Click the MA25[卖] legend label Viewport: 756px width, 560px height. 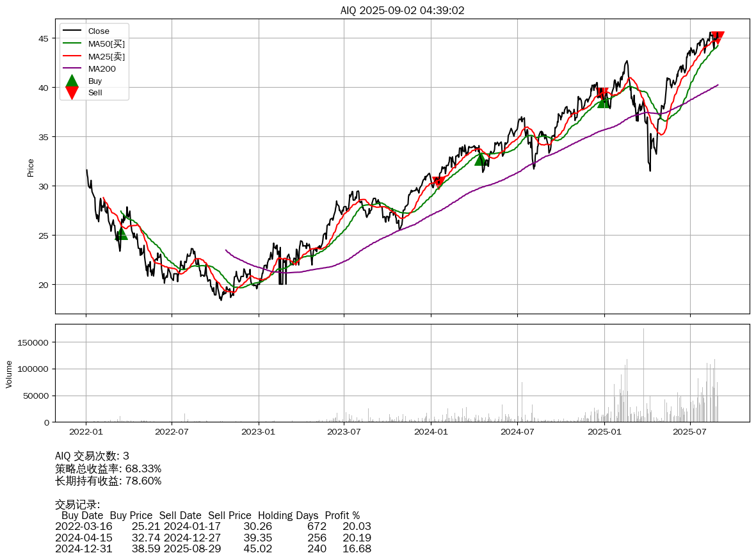click(x=106, y=56)
